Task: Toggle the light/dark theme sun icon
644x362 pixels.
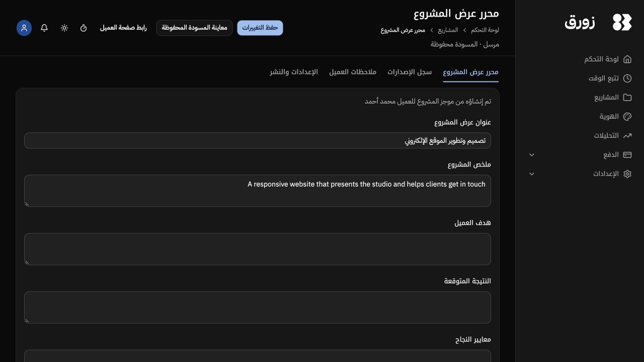Action: (64, 28)
